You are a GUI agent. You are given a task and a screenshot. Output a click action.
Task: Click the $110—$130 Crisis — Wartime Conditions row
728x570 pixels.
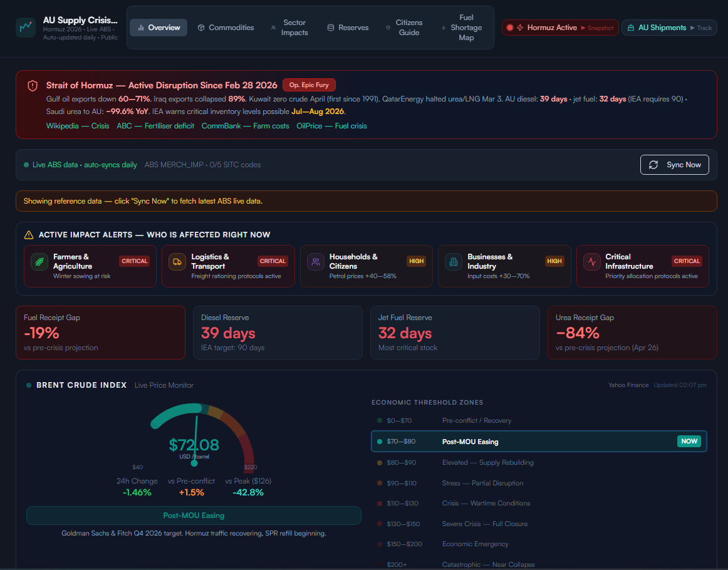tap(539, 503)
